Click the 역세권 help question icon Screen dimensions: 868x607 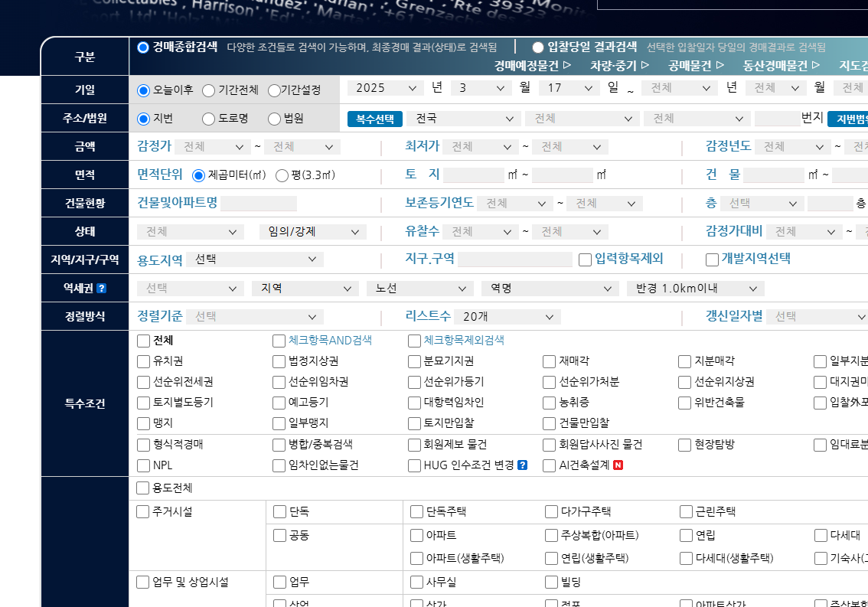click(101, 289)
